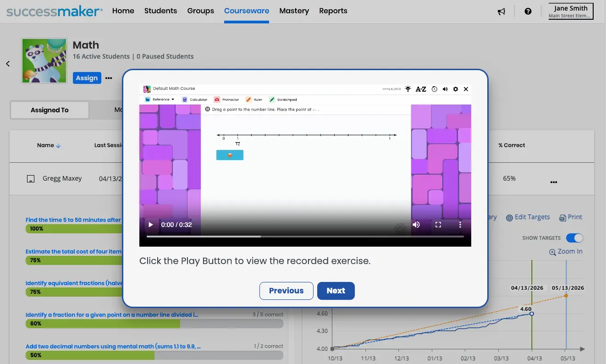
Task: Click the '3 / 5 correct' label
Action: (x=268, y=314)
